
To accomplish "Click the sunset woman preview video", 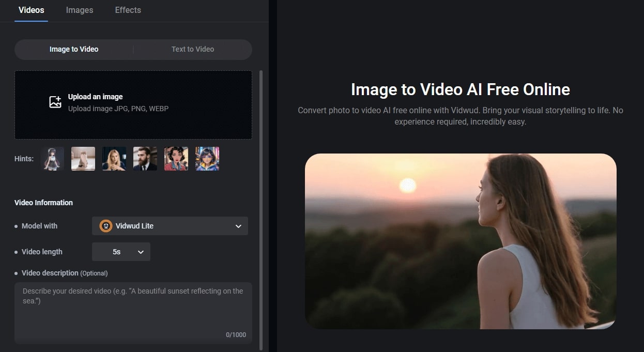I will coord(461,241).
